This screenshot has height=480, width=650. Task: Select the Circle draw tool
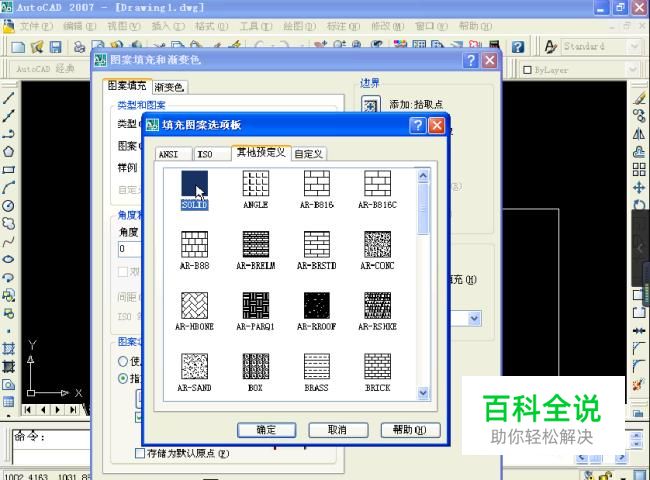click(x=8, y=206)
